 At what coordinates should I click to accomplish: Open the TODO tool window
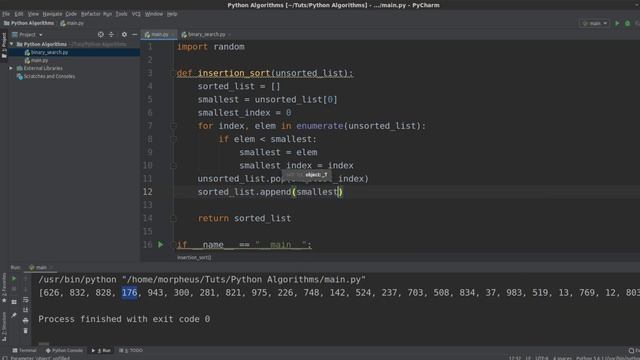pyautogui.click(x=131, y=350)
